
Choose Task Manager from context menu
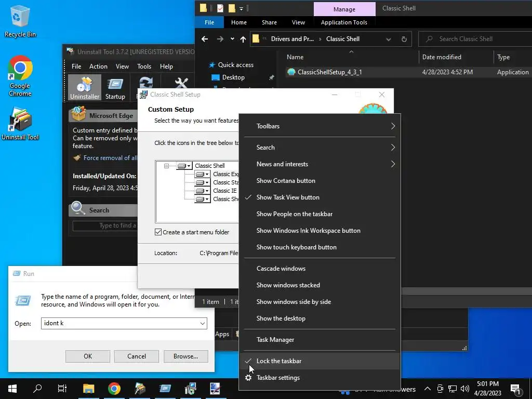pyautogui.click(x=320, y=340)
